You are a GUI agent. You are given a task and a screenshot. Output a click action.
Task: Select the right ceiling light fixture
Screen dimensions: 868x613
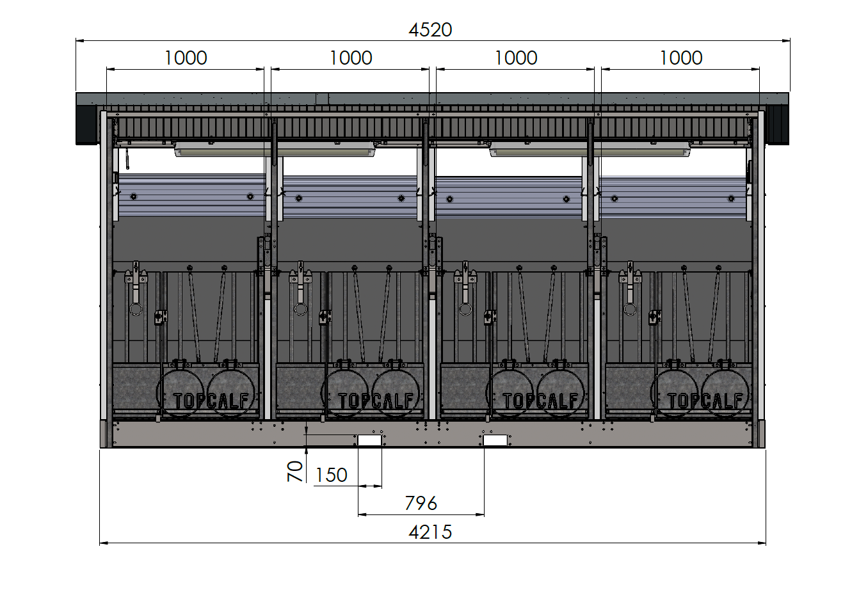point(590,151)
